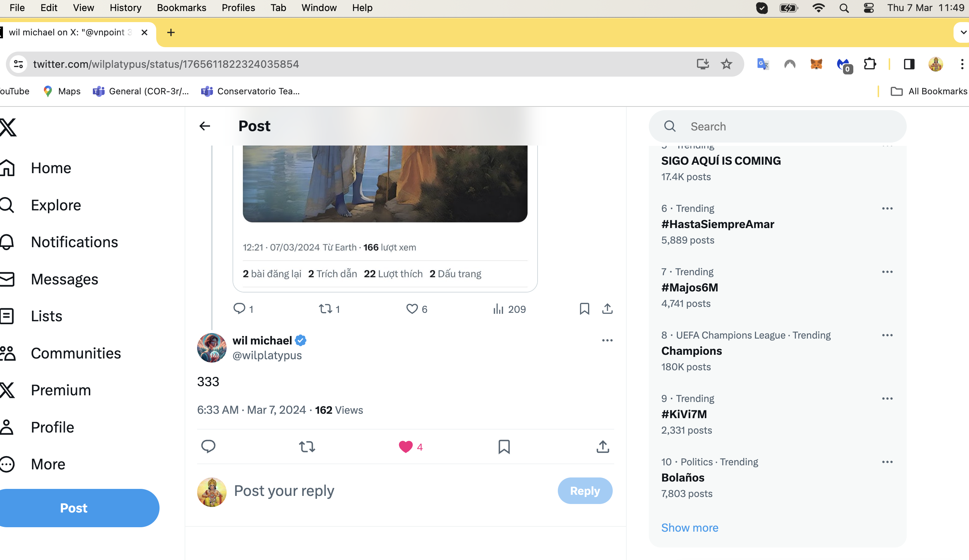Viewport: 969px width, 560px height.
Task: Open the Window menu
Action: (319, 8)
